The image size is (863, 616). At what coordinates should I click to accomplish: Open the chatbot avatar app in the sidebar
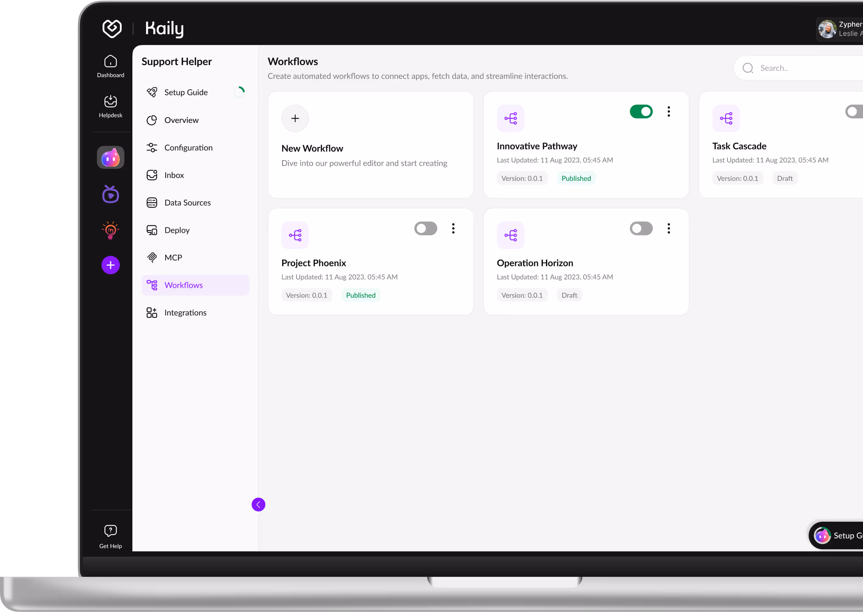point(110,157)
